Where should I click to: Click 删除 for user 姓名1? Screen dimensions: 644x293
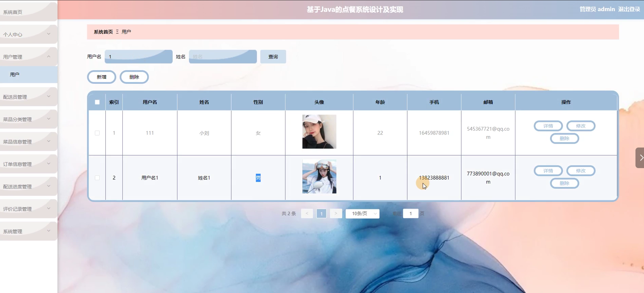coord(564,183)
